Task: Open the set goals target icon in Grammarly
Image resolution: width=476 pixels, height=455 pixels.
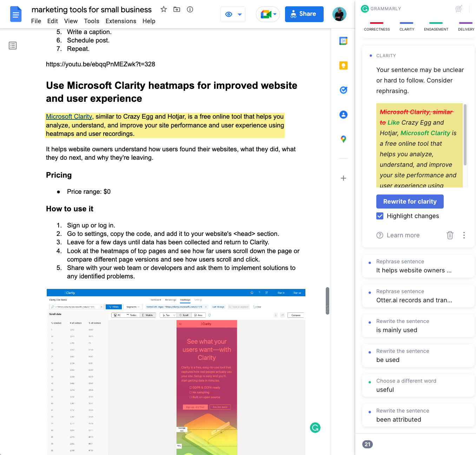Action: pos(459,9)
